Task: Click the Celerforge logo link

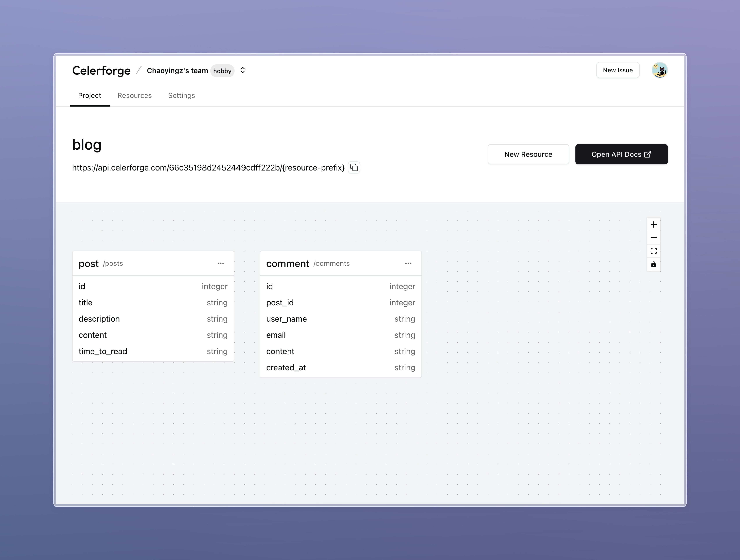Action: pos(101,71)
